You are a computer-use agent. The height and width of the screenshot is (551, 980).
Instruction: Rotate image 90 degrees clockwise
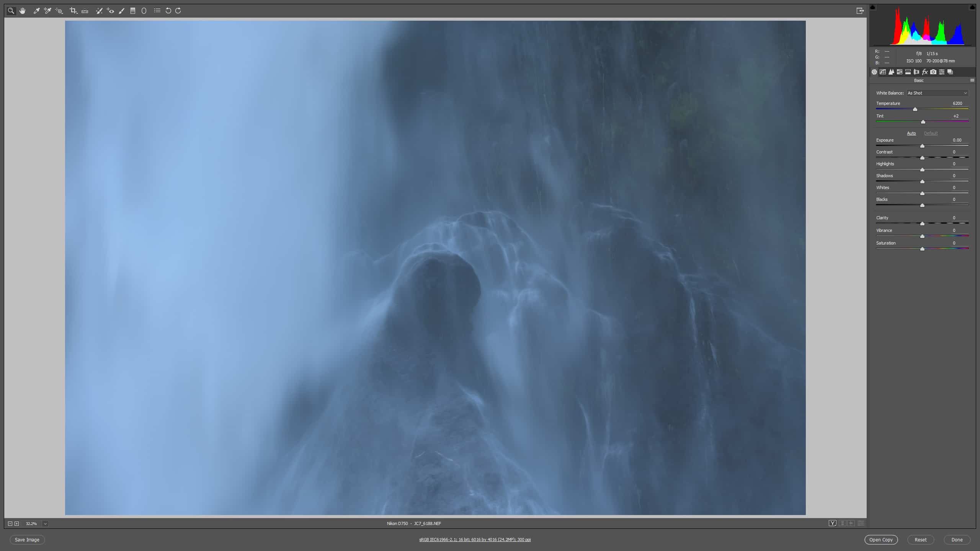coord(178,11)
